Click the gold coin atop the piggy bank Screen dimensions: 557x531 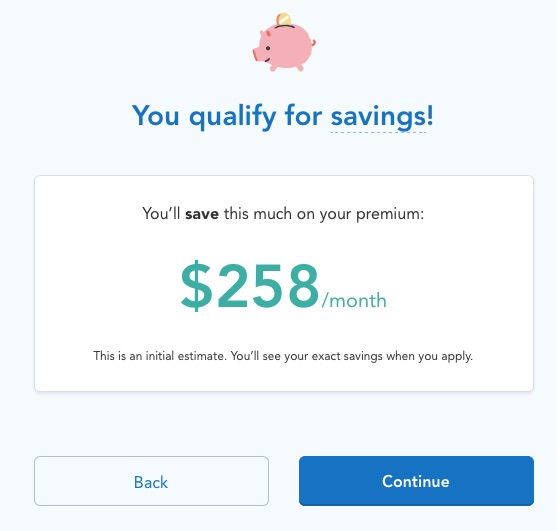click(283, 19)
